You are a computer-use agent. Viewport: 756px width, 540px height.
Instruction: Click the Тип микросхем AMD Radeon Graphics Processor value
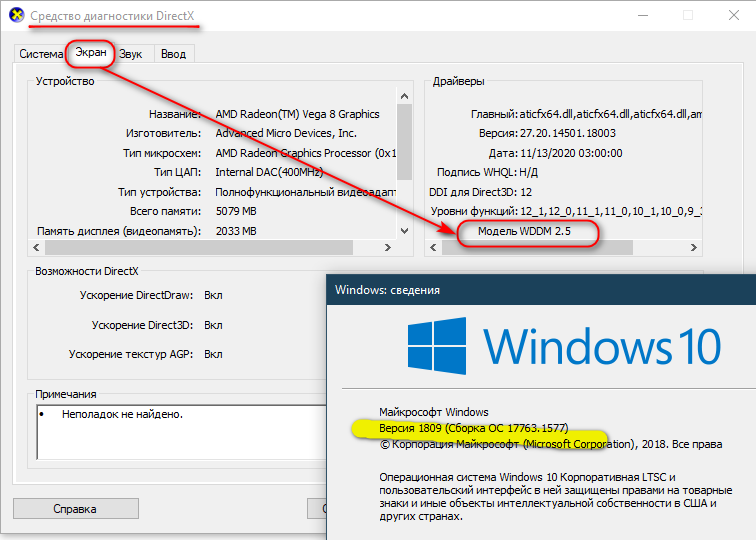tap(306, 153)
